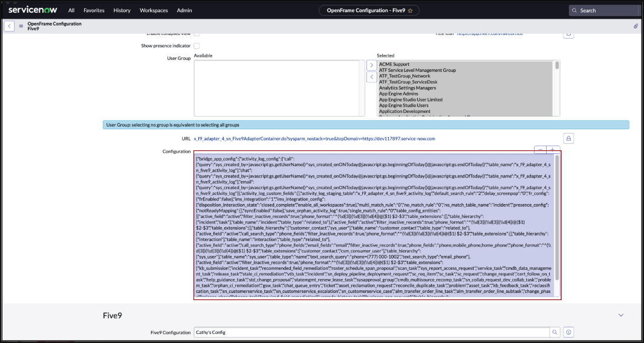Select Application Development group

tap(405, 111)
